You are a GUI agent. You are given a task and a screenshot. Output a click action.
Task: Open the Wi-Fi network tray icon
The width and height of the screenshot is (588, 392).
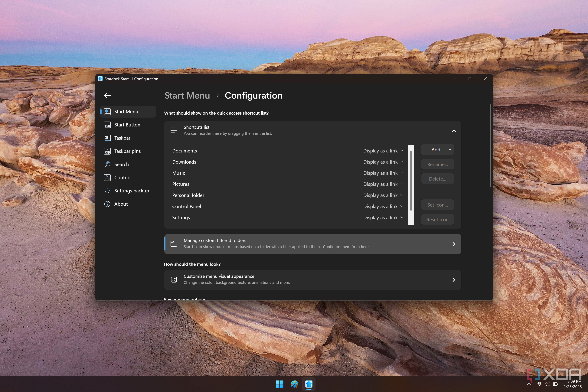(x=539, y=384)
